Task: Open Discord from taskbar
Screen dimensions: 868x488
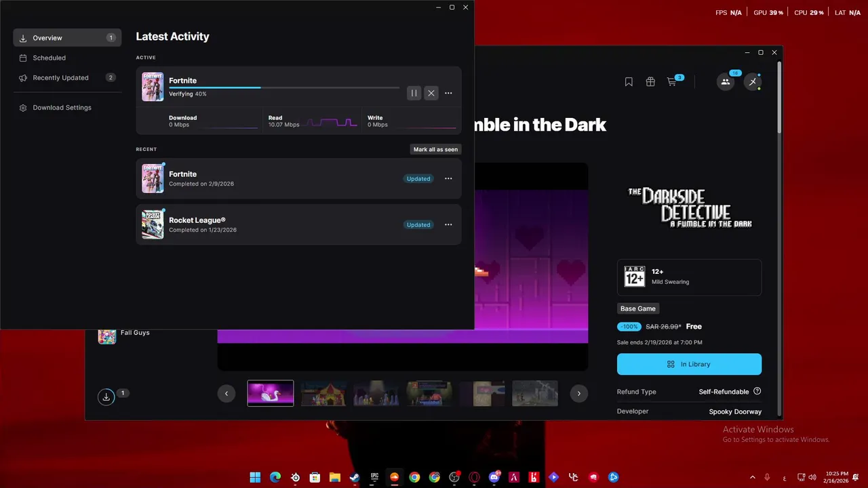Action: coord(494,477)
